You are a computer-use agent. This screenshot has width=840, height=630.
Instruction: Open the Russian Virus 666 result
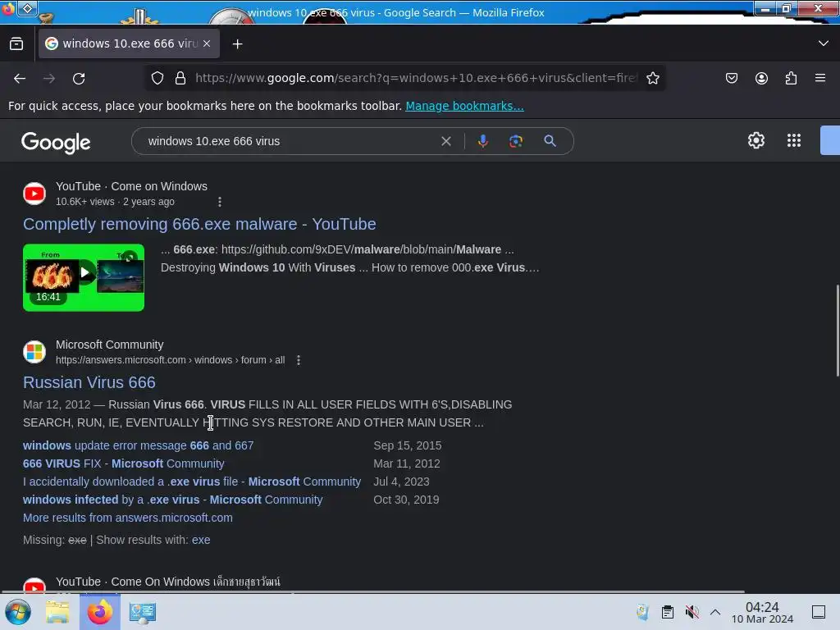[89, 382]
